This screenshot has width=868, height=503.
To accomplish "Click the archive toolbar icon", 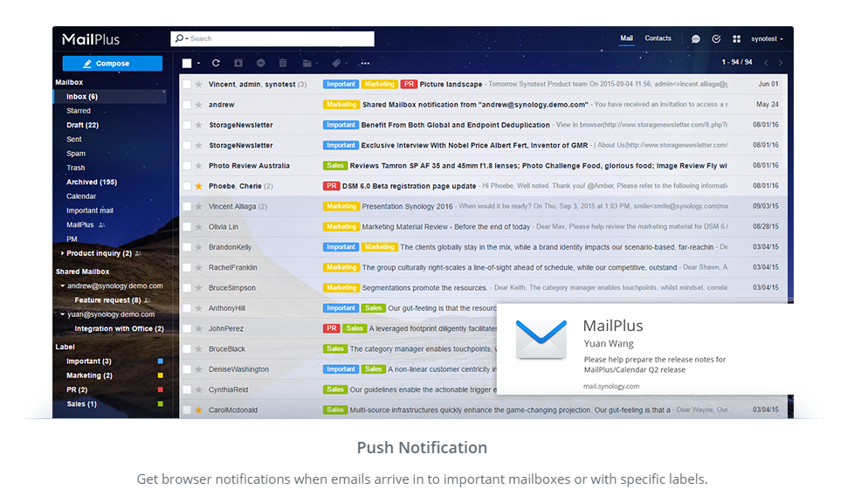I will [238, 63].
